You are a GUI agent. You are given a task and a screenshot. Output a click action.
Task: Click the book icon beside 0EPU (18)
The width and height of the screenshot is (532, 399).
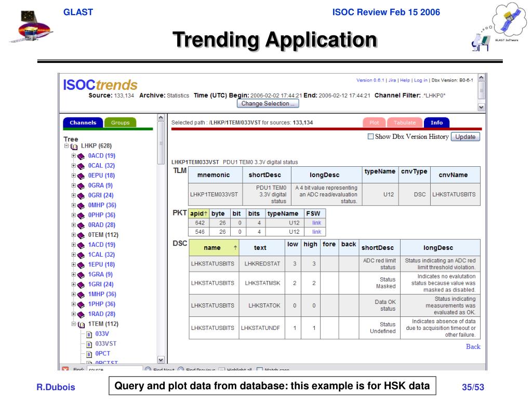(81, 176)
